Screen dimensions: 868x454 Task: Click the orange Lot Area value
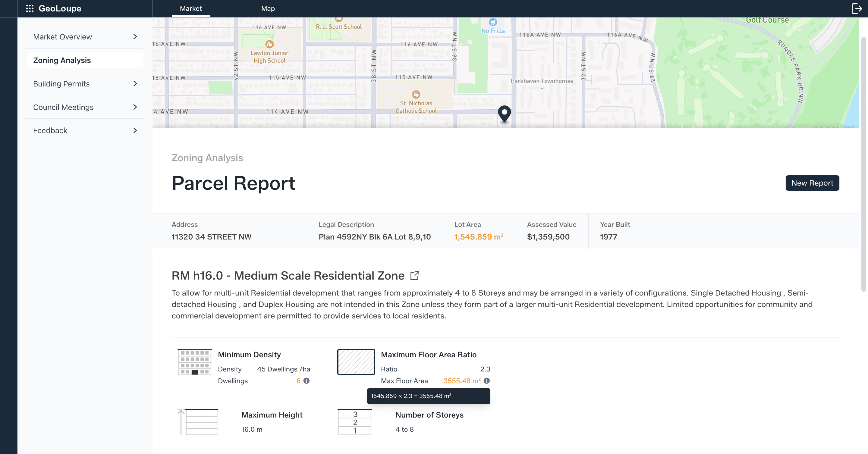point(479,237)
